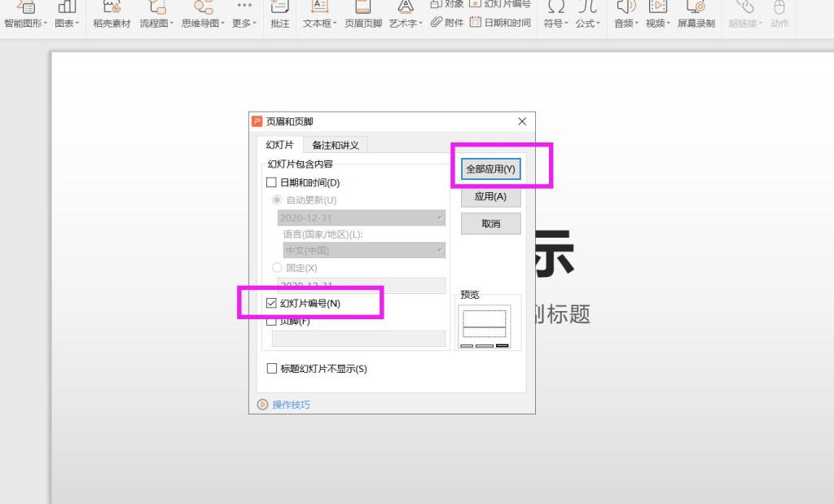Screen dimensions: 834x504
Task: Insert 日期和时间 from the ribbon
Action: pos(501,22)
